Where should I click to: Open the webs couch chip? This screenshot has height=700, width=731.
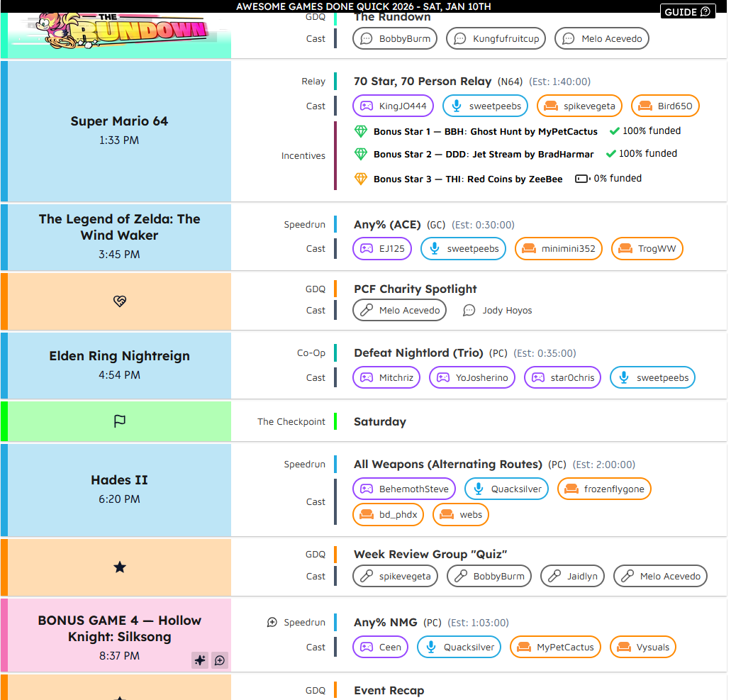point(461,514)
